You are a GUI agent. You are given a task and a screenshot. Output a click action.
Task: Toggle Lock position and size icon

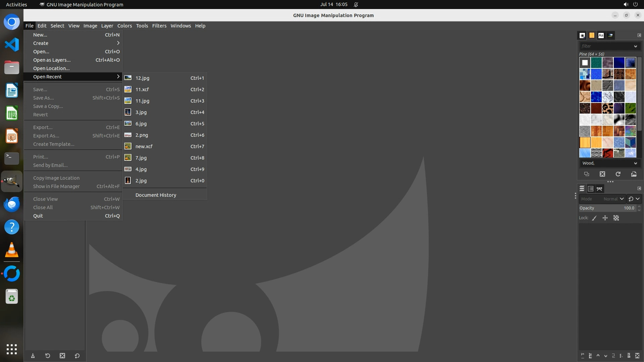click(x=605, y=218)
